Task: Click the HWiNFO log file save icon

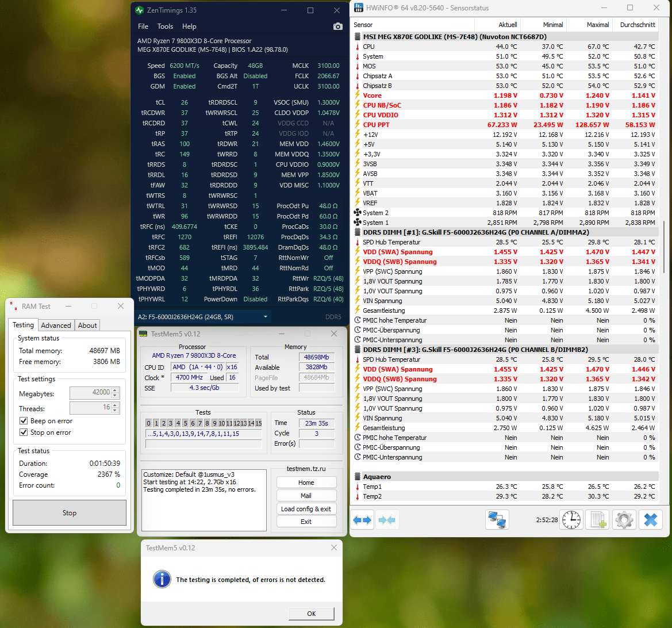Action: coord(597,520)
